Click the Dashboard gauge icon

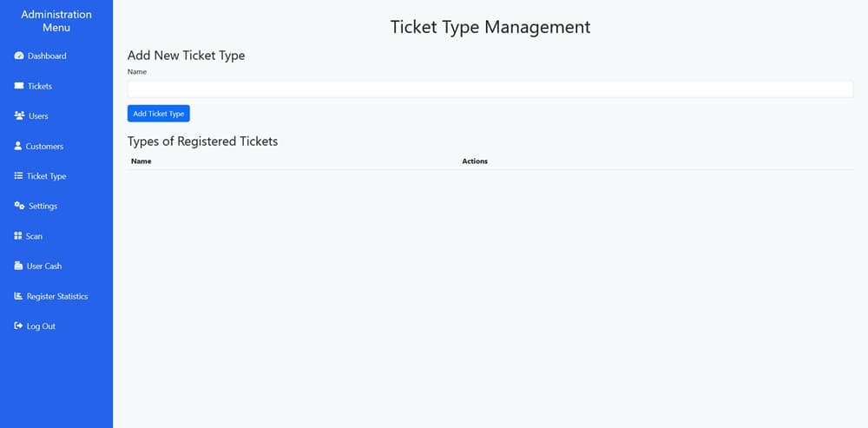pos(19,56)
